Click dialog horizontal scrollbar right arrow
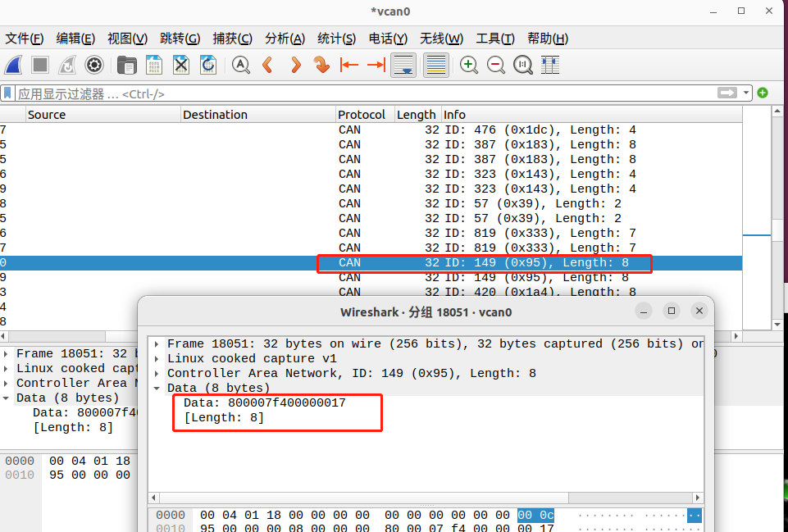This screenshot has height=532, width=788. pos(698,498)
